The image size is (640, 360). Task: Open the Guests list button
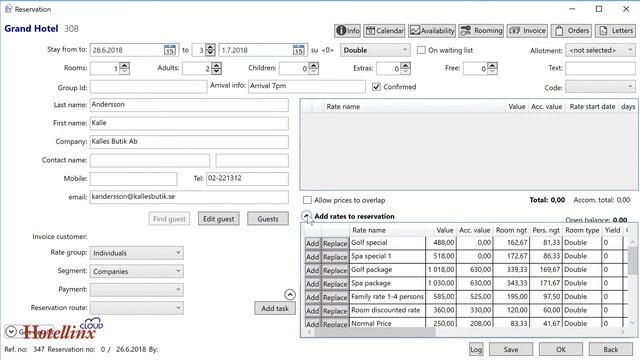coord(268,219)
